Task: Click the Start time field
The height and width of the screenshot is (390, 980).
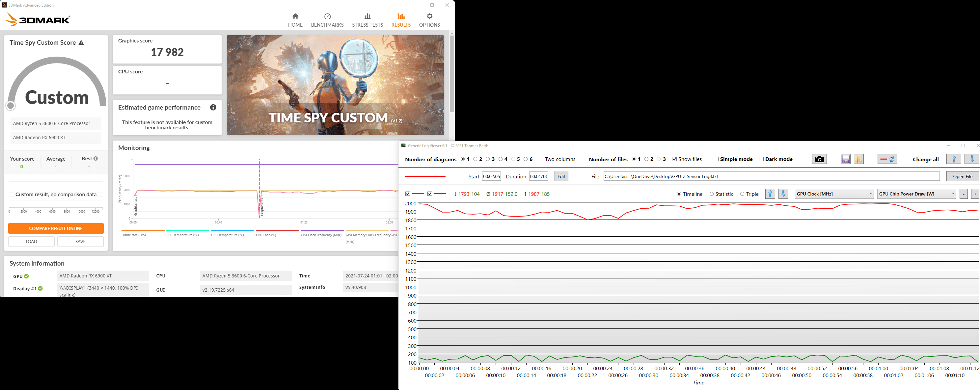Action: point(491,176)
